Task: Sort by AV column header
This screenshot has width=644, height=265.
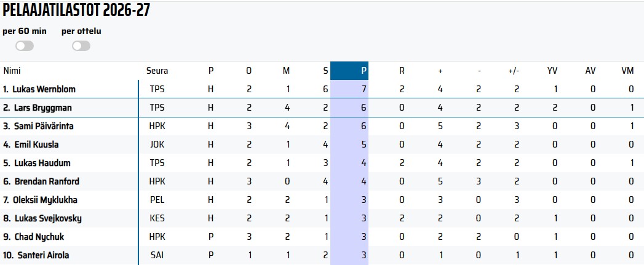Action: (x=590, y=71)
